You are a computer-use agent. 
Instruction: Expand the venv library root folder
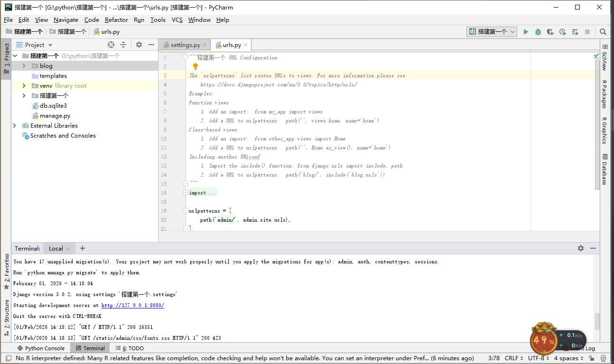pyautogui.click(x=24, y=86)
